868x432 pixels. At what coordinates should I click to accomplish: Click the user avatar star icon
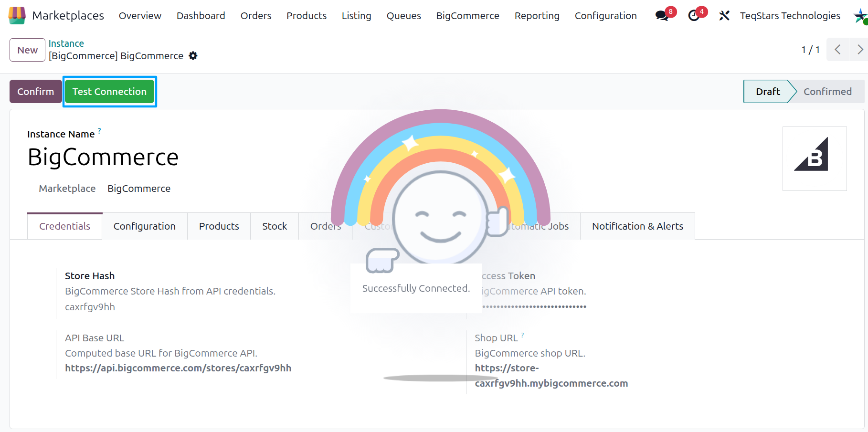coord(860,16)
